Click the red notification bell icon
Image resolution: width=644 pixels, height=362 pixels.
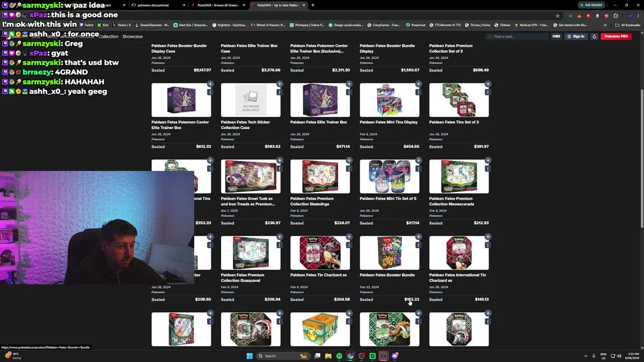point(594,36)
